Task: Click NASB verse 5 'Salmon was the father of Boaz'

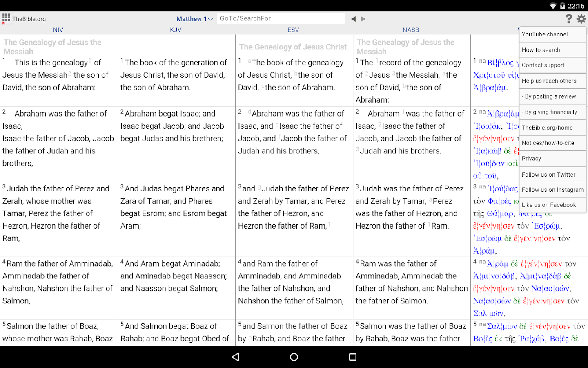Action: tap(413, 326)
